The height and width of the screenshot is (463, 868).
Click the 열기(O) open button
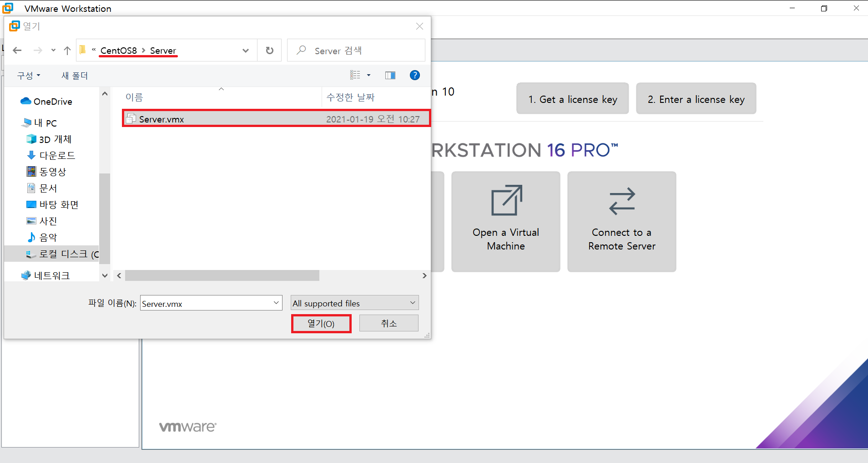pos(321,324)
